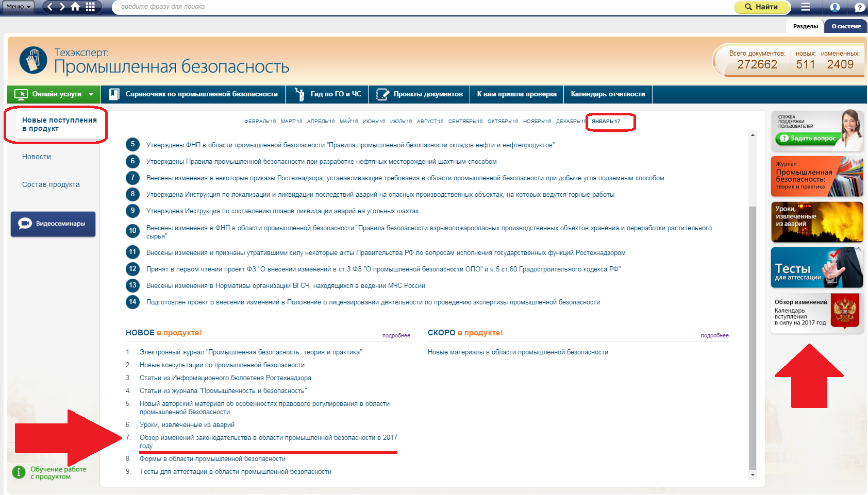Go to the home page icon
Image resolution: width=868 pixels, height=495 pixels.
(x=76, y=7)
